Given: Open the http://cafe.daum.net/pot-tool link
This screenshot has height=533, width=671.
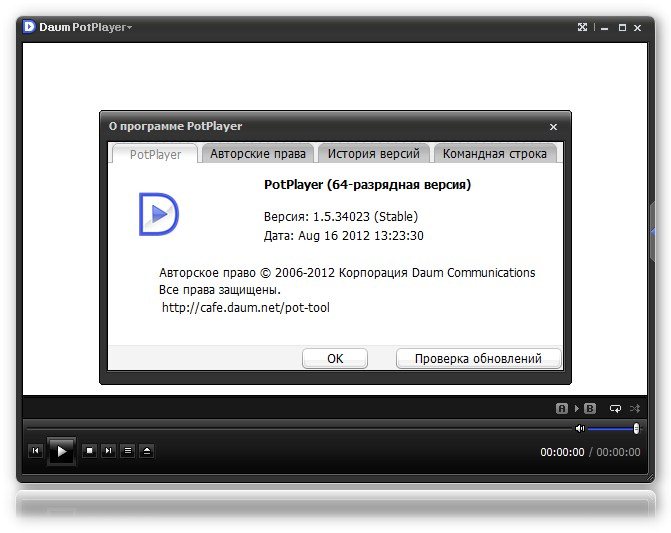Looking at the screenshot, I should pos(246,308).
